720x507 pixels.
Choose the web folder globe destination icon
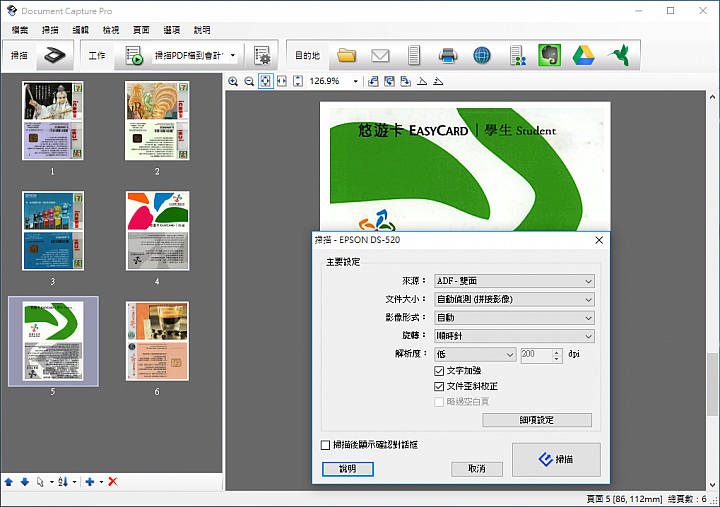[x=482, y=56]
